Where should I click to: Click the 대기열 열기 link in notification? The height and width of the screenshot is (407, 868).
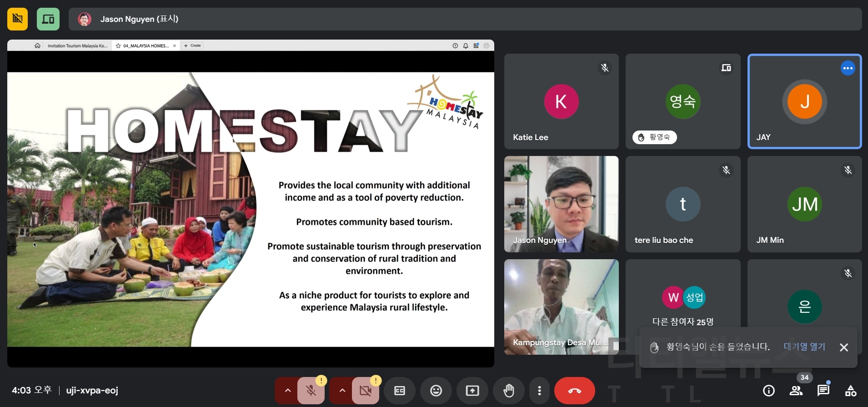[x=804, y=347]
